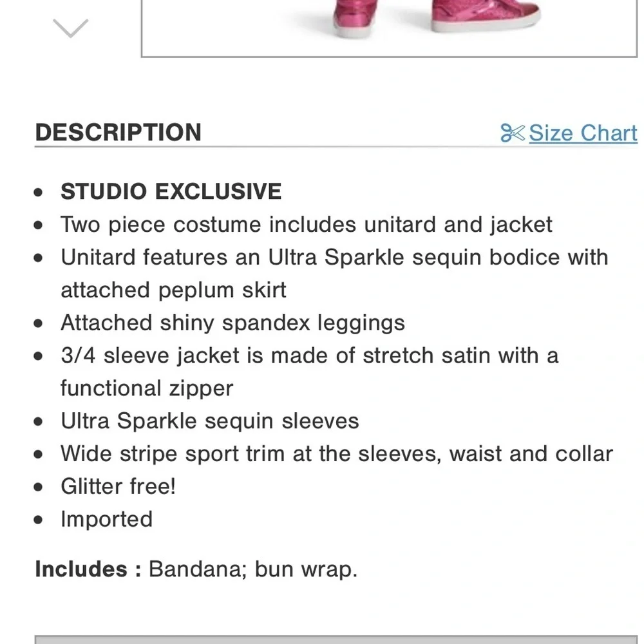Click the bullet dot before STUDIO EXCLUSIVE
Image resolution: width=644 pixels, height=644 pixels.
click(x=38, y=192)
